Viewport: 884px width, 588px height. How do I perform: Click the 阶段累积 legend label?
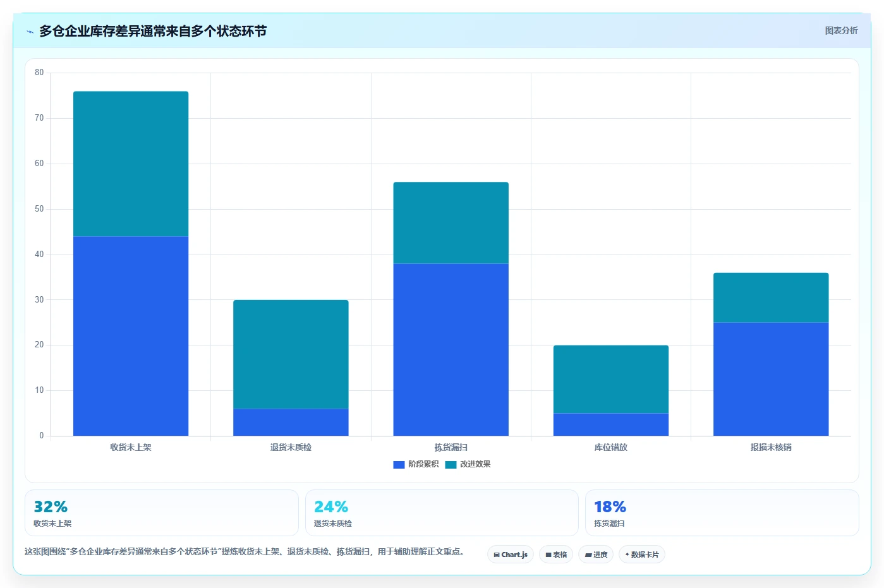423,464
